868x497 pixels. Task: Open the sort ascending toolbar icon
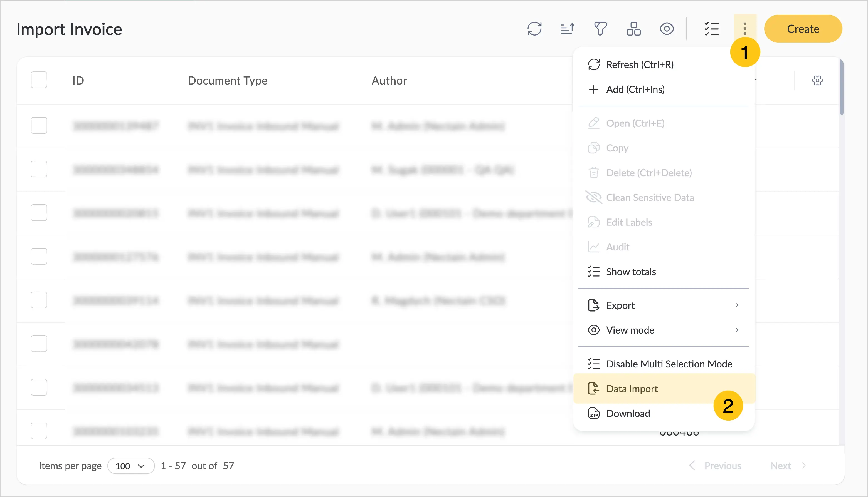click(x=567, y=29)
